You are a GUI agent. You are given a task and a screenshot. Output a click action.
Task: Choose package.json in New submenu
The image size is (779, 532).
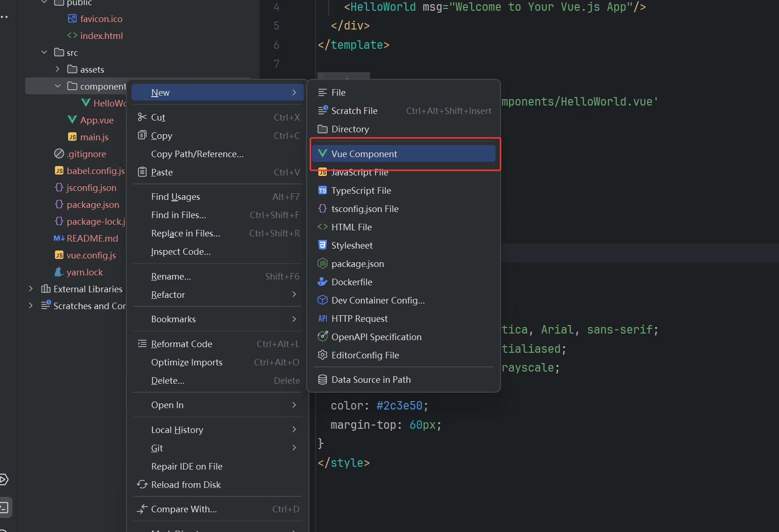tap(404, 264)
